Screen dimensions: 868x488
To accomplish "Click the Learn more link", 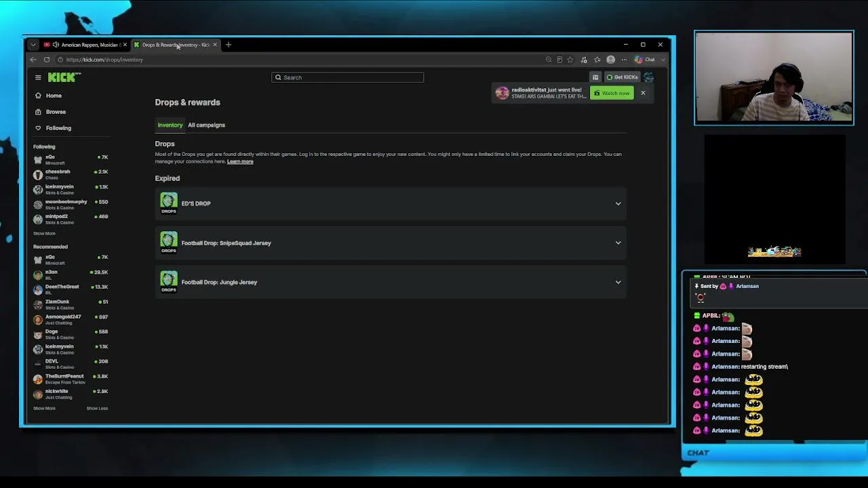I will coord(240,161).
